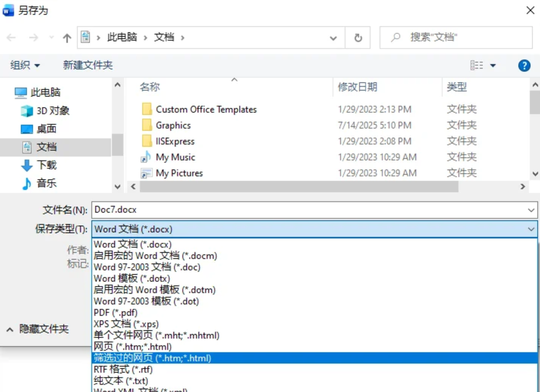Click the IISExpress folder icon

tap(146, 141)
